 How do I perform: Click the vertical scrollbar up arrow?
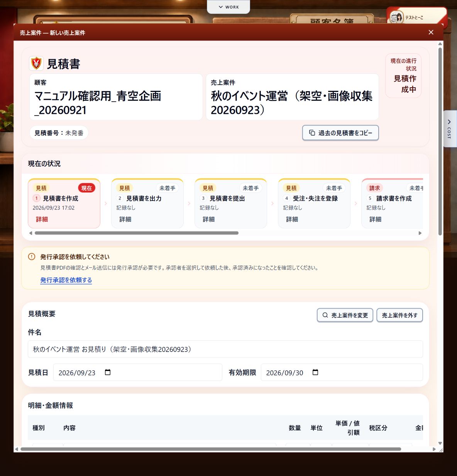click(x=440, y=44)
